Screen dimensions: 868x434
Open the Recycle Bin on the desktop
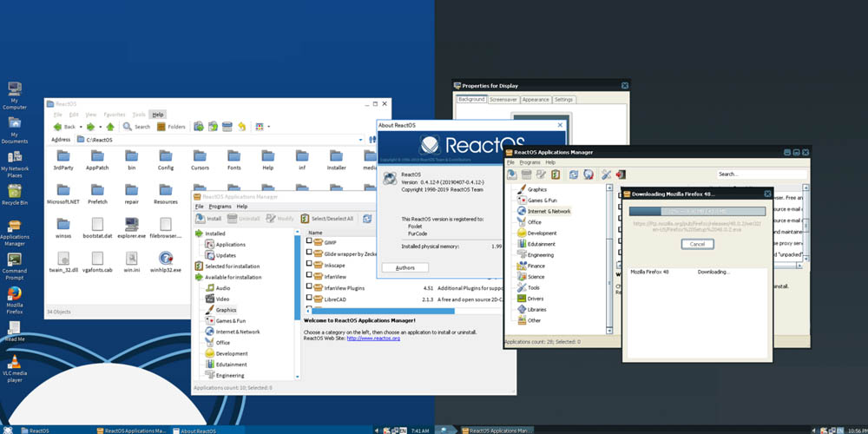pos(14,190)
